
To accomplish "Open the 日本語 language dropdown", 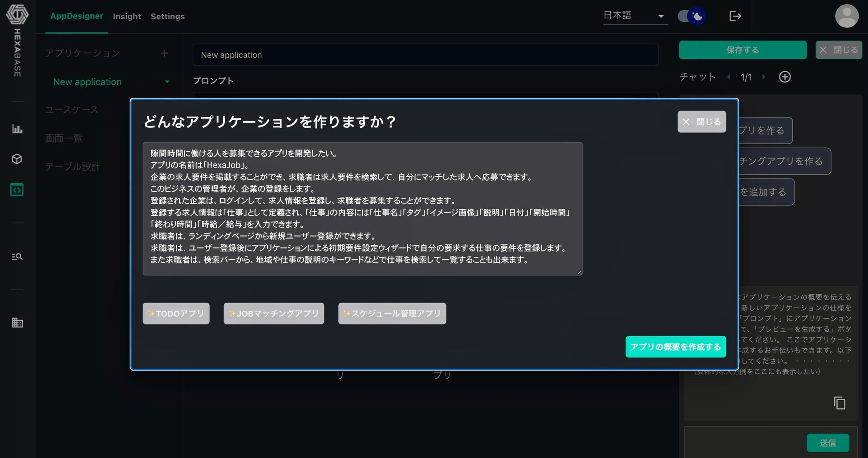I will [635, 16].
